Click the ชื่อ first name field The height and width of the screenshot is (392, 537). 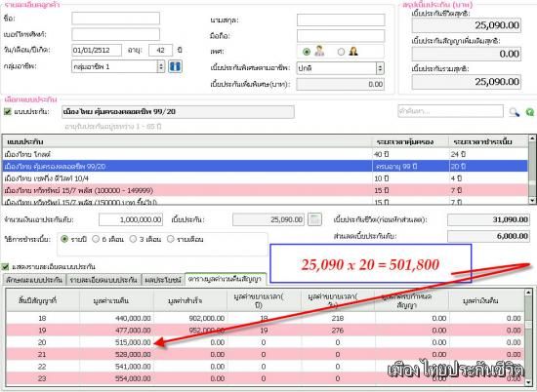pyautogui.click(x=116, y=19)
